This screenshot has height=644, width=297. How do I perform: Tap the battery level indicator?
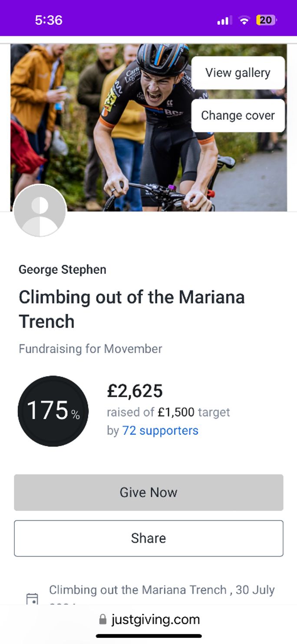[x=266, y=20]
